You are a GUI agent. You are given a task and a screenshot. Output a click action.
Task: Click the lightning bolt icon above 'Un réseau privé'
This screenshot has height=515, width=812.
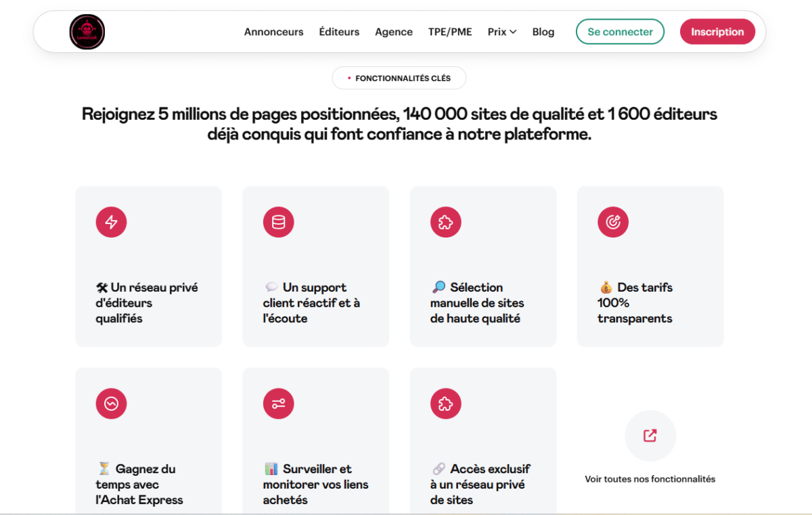pos(111,222)
